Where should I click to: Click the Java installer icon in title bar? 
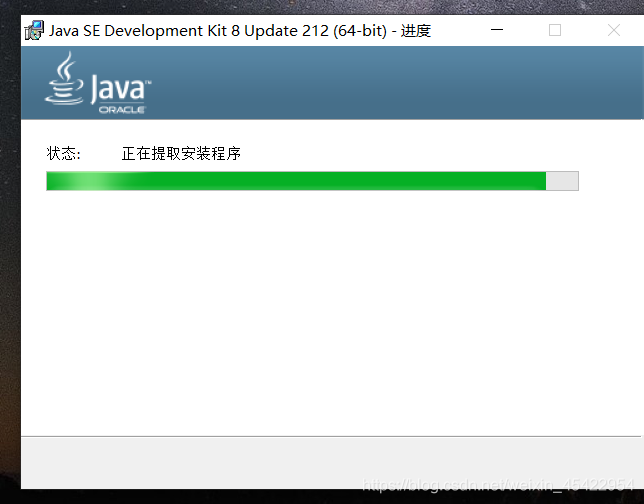(x=34, y=30)
